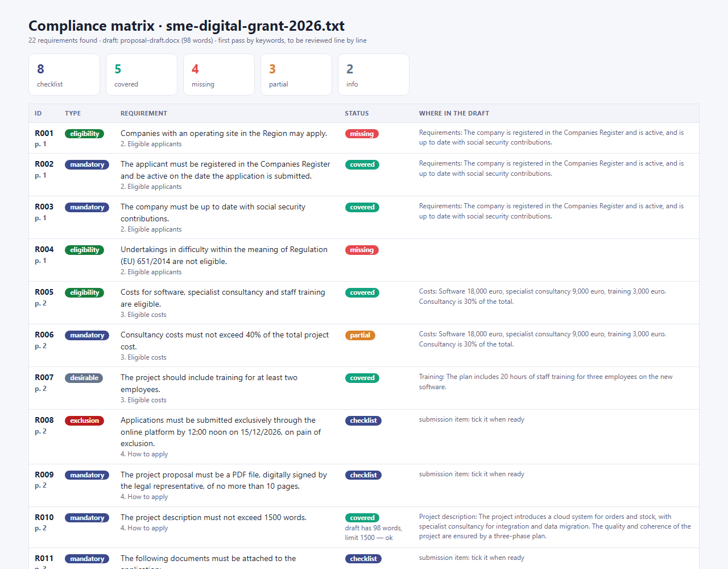The image size is (728, 569).
Task: Click 'Companies with an operating site in the Region may apply.'
Action: pyautogui.click(x=224, y=133)
